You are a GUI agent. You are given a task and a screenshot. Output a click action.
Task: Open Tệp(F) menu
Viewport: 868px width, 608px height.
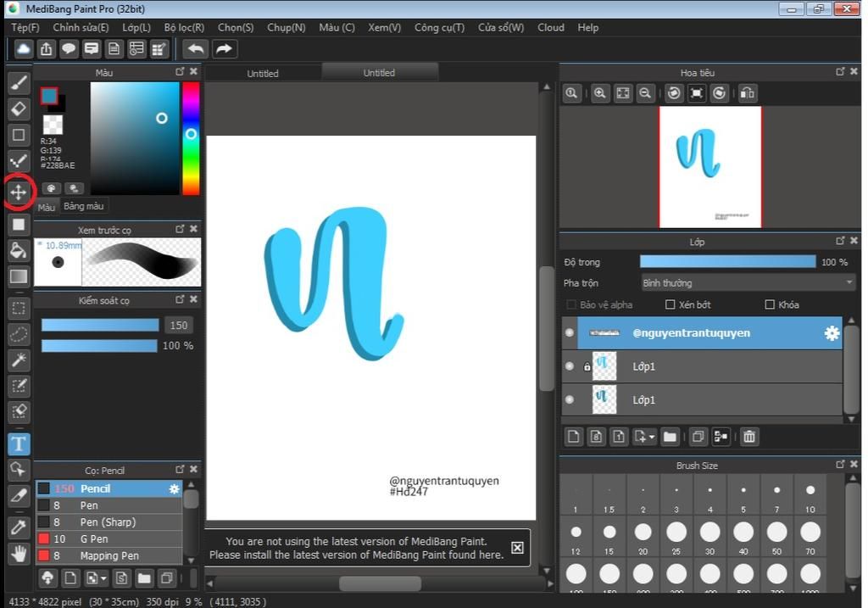coord(25,27)
